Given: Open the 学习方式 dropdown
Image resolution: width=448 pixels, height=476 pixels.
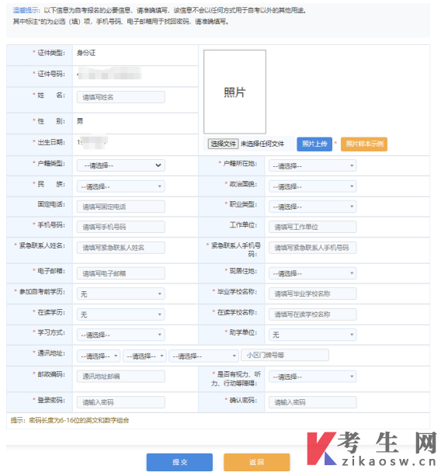Looking at the screenshot, I should 121,335.
